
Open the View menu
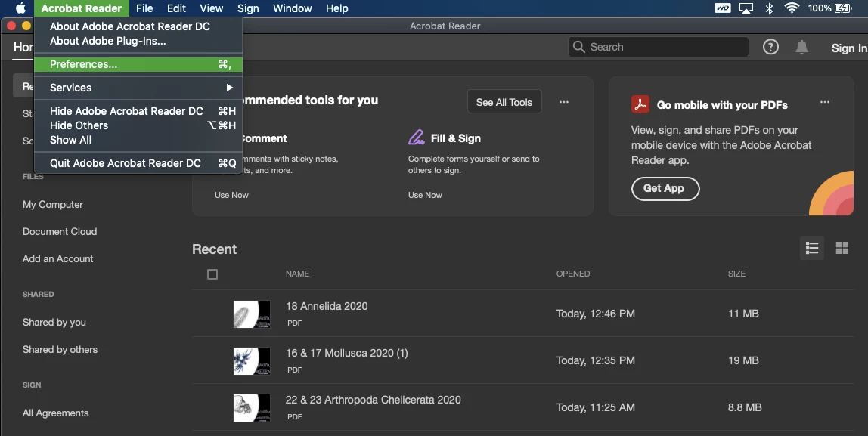tap(212, 8)
